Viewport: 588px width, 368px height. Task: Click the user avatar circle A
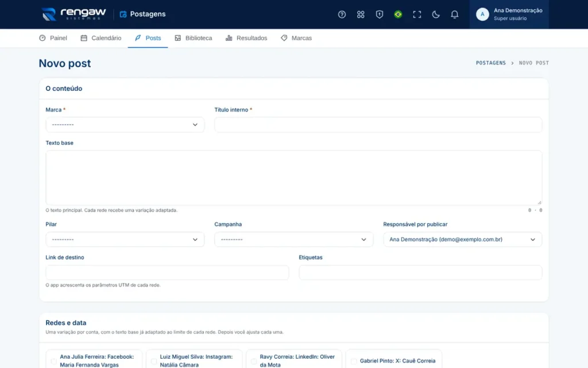pyautogui.click(x=482, y=14)
